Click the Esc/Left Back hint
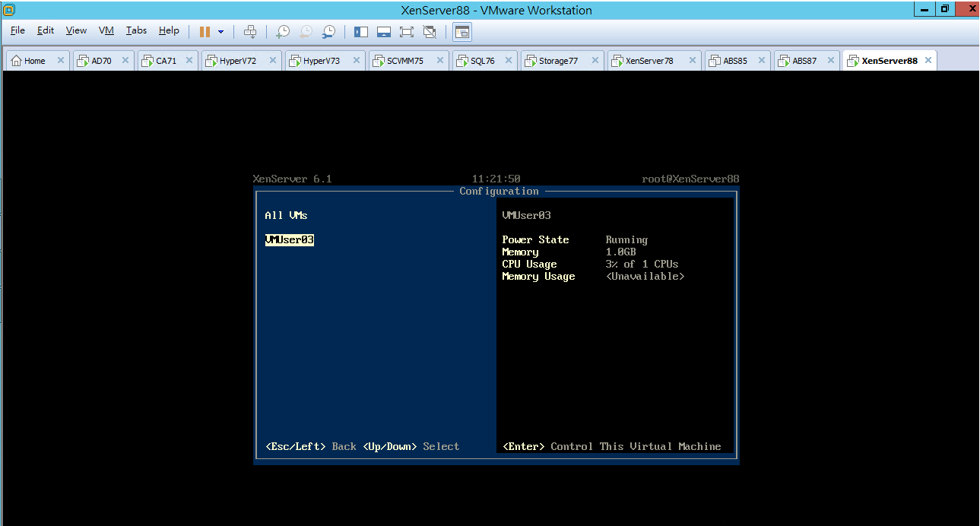 pos(311,447)
